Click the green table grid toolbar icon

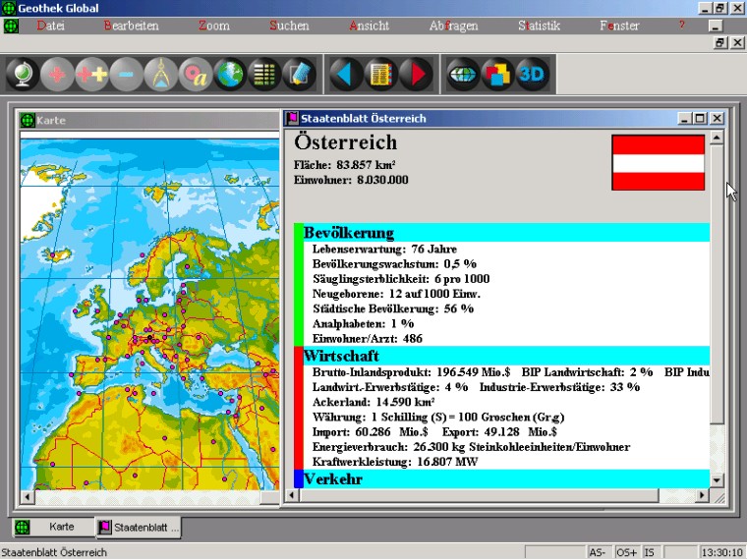(x=262, y=75)
